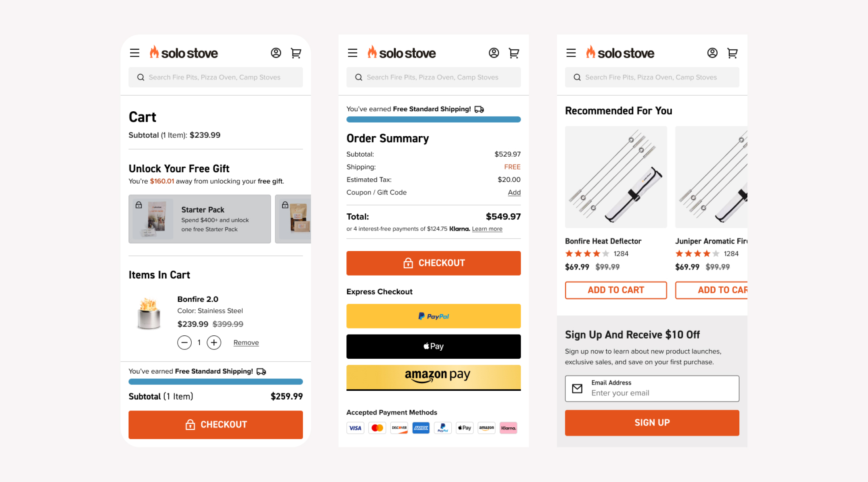Screen dimensions: 868x482
Task: Select the Starter Pack free gift card
Action: click(200, 219)
